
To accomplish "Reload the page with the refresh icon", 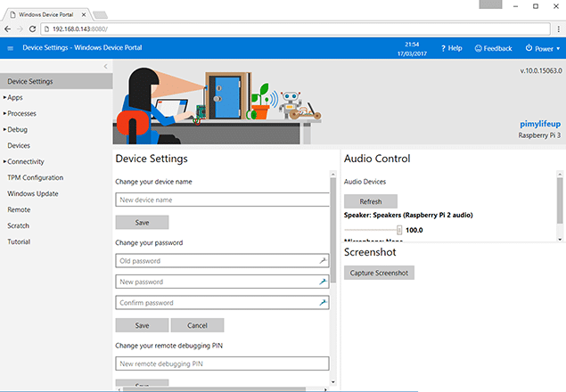I will [42, 29].
